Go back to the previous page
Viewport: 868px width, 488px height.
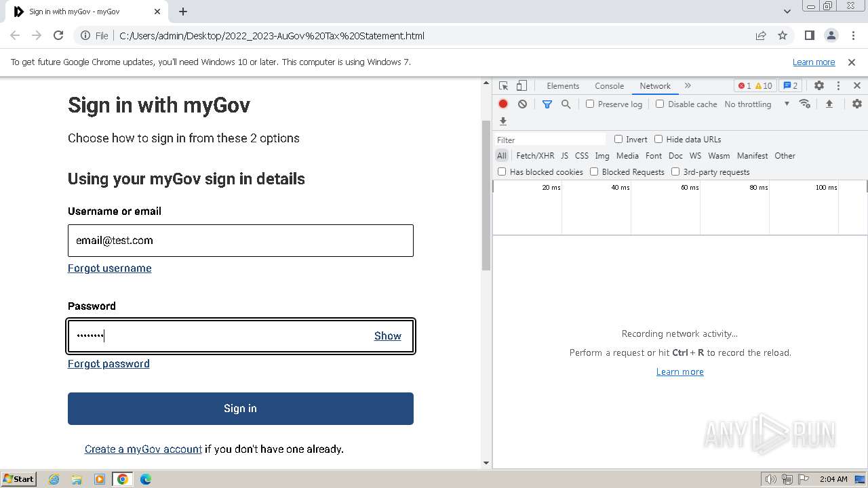[x=15, y=35]
